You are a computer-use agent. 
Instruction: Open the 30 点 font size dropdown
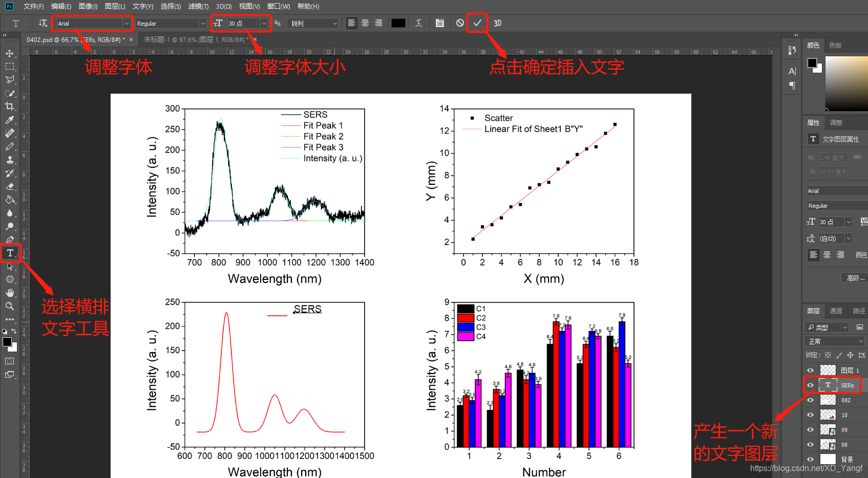(264, 24)
